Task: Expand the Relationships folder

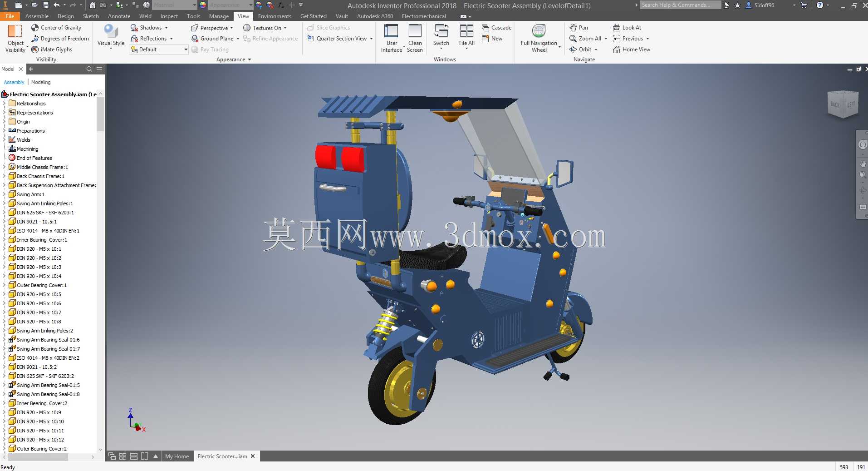Action: (5, 104)
